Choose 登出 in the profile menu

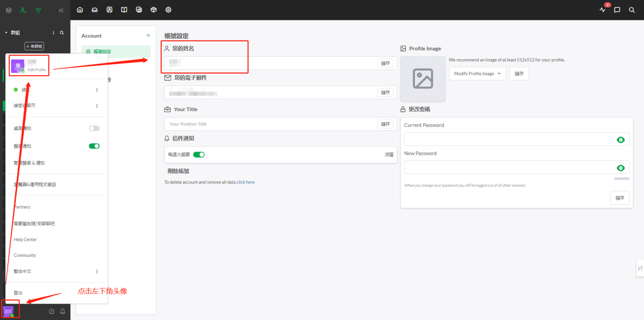click(18, 293)
